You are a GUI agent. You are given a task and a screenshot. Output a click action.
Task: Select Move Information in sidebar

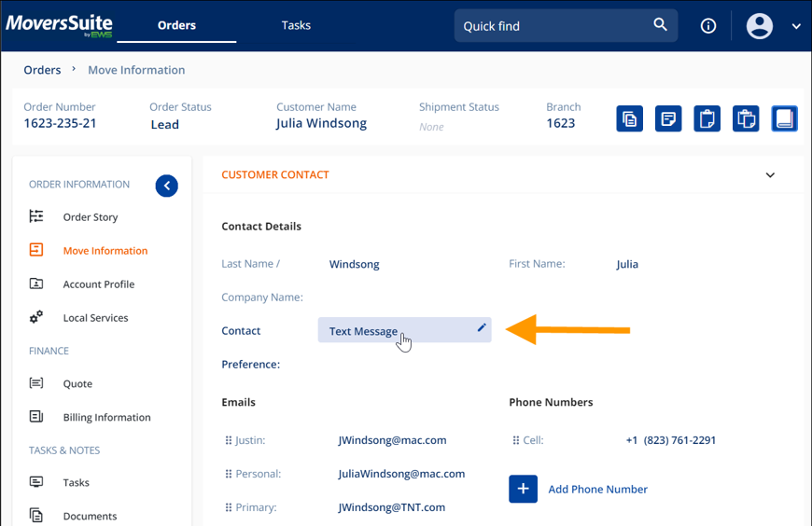point(105,251)
